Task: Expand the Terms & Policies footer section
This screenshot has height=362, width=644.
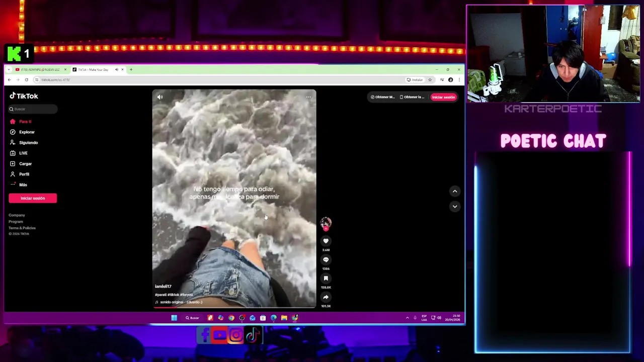Action: [22, 228]
